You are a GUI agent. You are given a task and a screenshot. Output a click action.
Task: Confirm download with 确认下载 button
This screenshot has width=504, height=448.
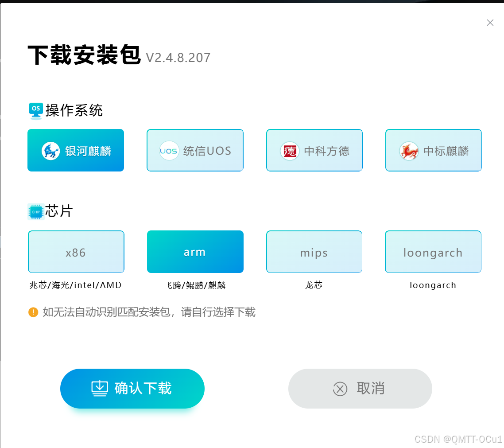132,389
